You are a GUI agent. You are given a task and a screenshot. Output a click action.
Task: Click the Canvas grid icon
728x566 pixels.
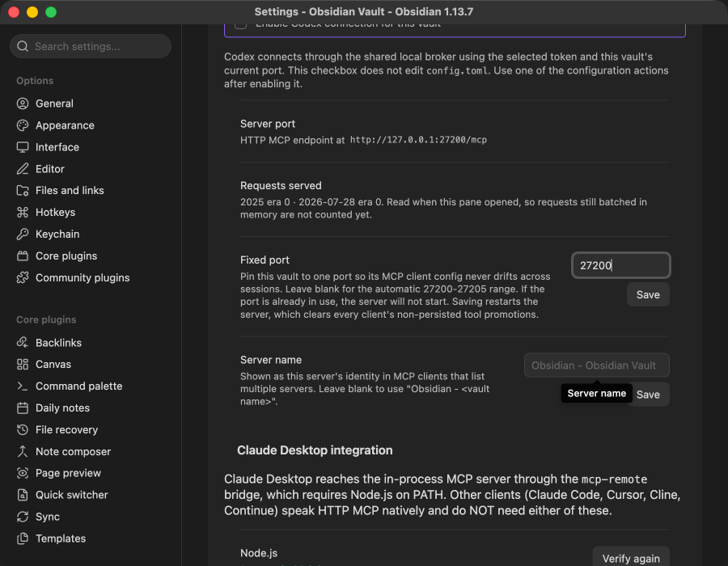(x=23, y=365)
